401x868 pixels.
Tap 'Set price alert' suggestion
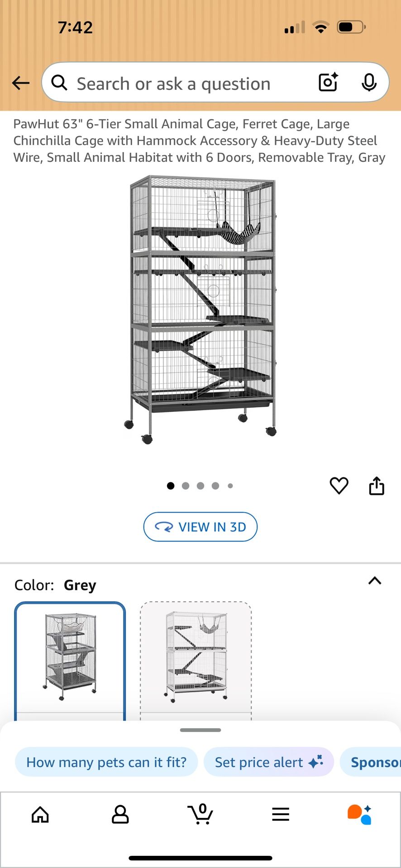point(269,762)
